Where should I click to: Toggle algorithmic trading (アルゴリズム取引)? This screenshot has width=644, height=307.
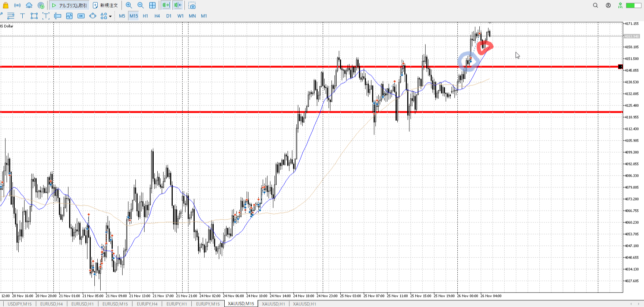point(69,5)
